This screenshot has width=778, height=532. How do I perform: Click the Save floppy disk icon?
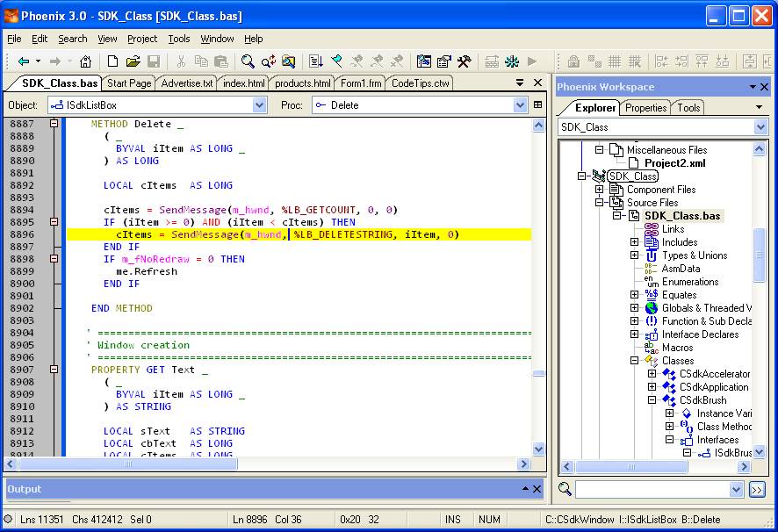[154, 61]
